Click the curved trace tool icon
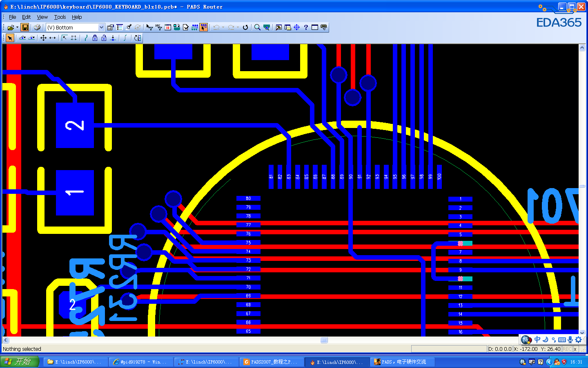This screenshot has width=588, height=368. pos(125,38)
